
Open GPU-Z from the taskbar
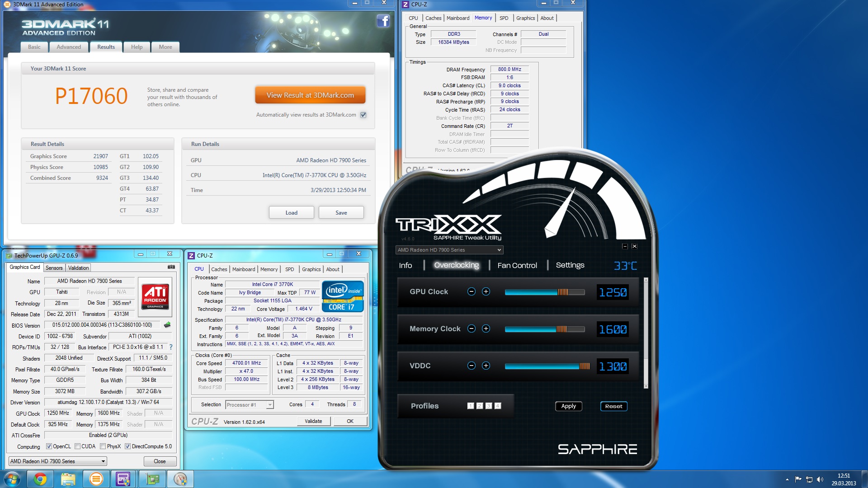point(152,479)
